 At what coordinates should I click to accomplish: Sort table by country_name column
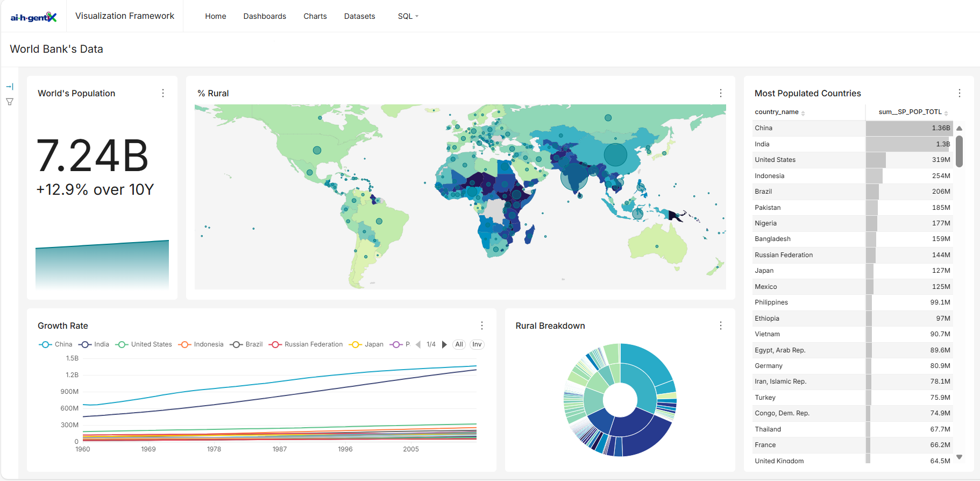(x=780, y=112)
